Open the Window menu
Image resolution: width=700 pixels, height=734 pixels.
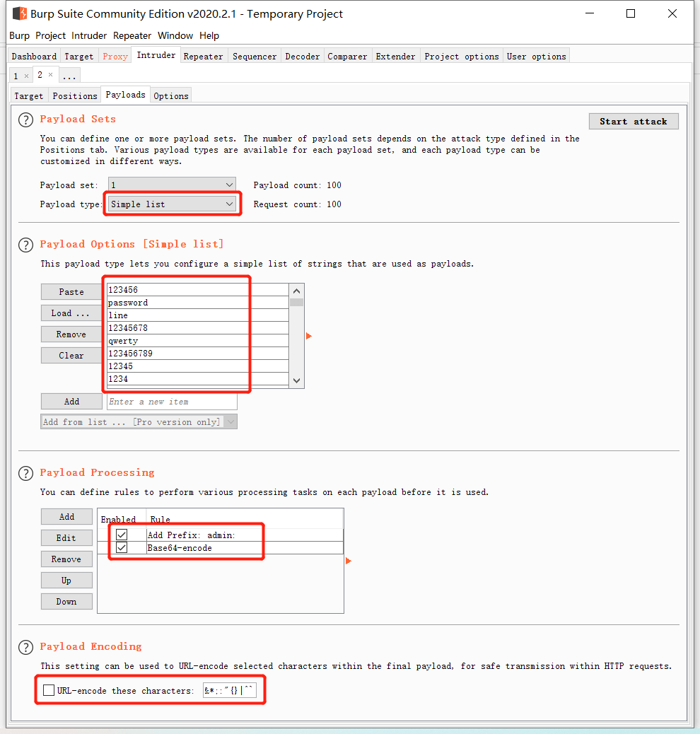175,35
